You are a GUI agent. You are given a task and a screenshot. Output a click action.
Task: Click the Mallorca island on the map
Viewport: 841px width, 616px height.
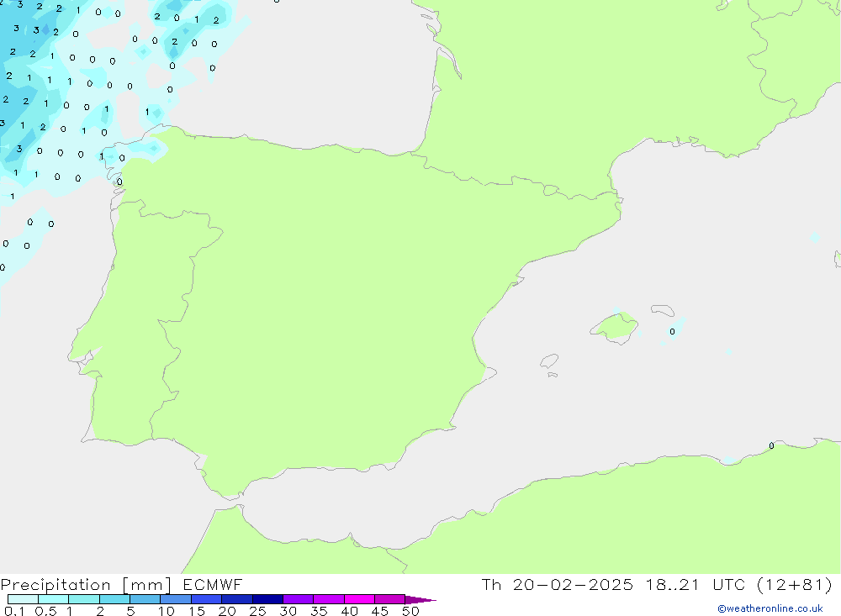pos(614,327)
